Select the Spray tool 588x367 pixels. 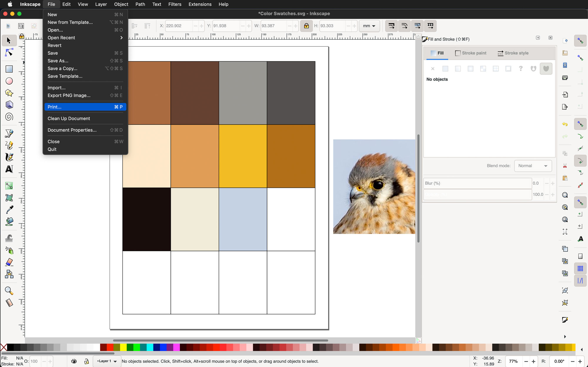(x=9, y=250)
